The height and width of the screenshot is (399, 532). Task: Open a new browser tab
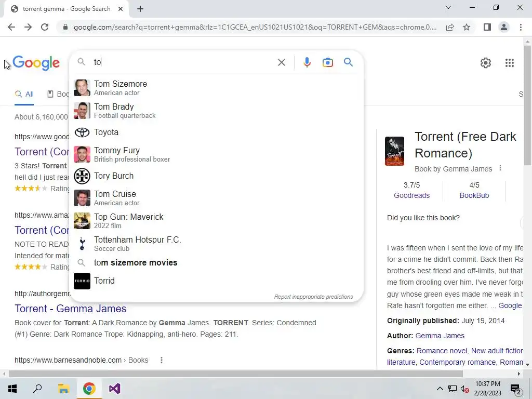(140, 9)
